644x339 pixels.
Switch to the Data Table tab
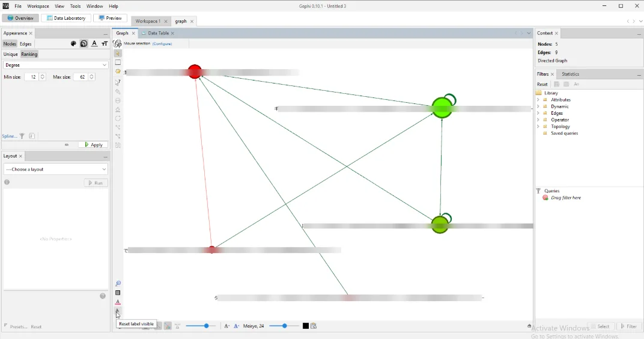[158, 33]
